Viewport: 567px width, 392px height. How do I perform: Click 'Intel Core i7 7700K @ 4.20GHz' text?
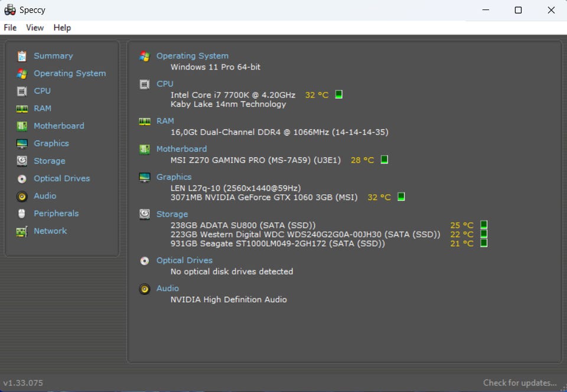233,95
